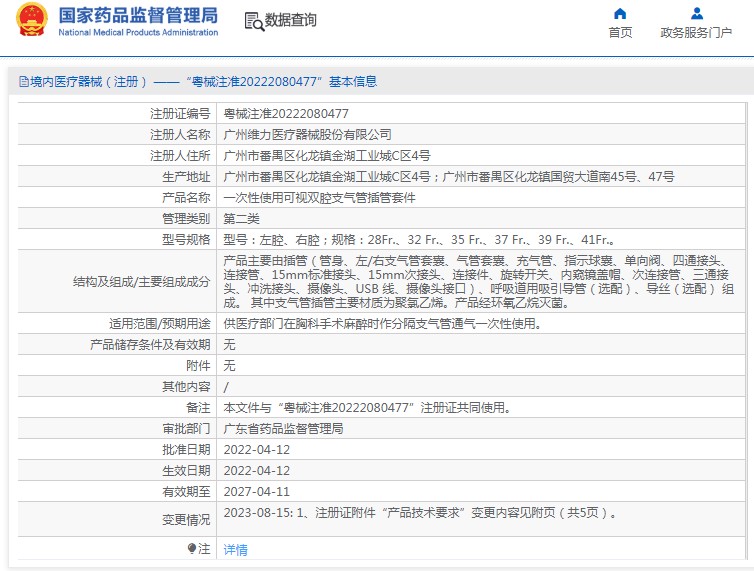Select 变更情况 entry dated 2023-08-15

(x=421, y=513)
